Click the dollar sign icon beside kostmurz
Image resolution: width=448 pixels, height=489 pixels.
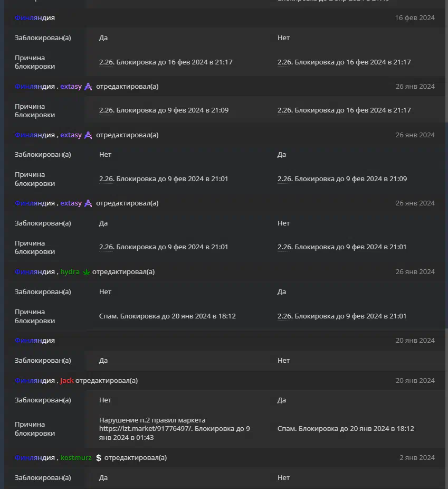(99, 457)
